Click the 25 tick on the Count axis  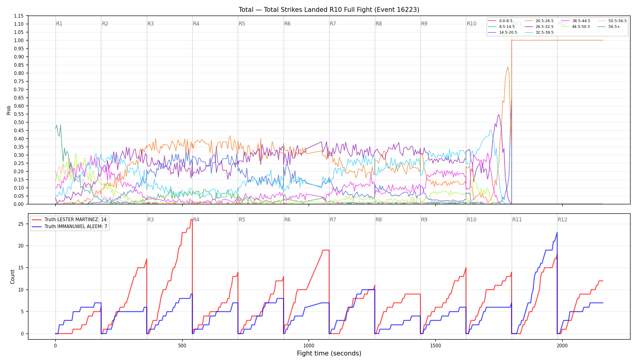21,224
